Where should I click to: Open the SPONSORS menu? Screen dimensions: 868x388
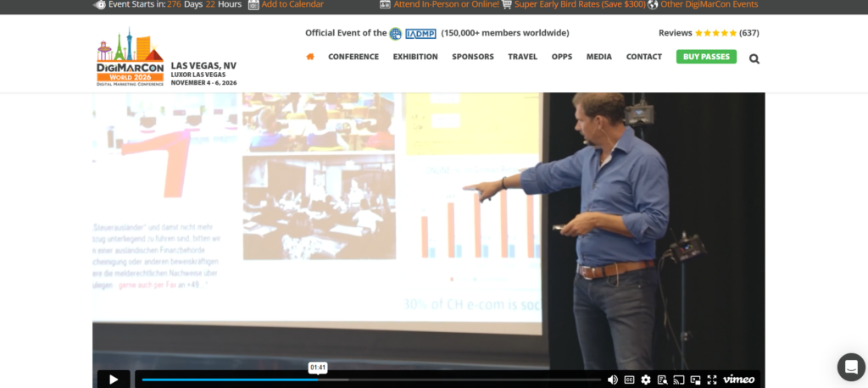[x=473, y=57]
